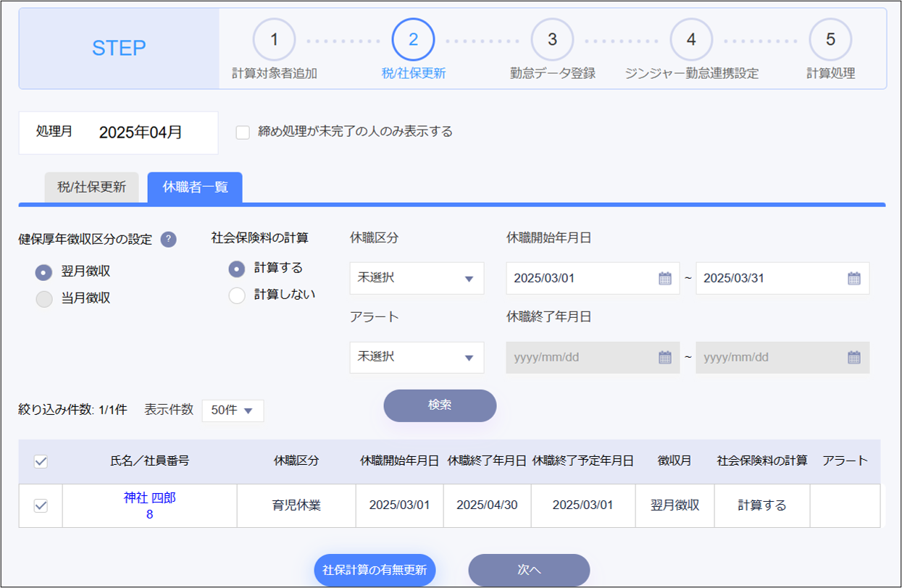902x588 pixels.
Task: Open employee profile for 神社 四郎
Action: coord(149,499)
